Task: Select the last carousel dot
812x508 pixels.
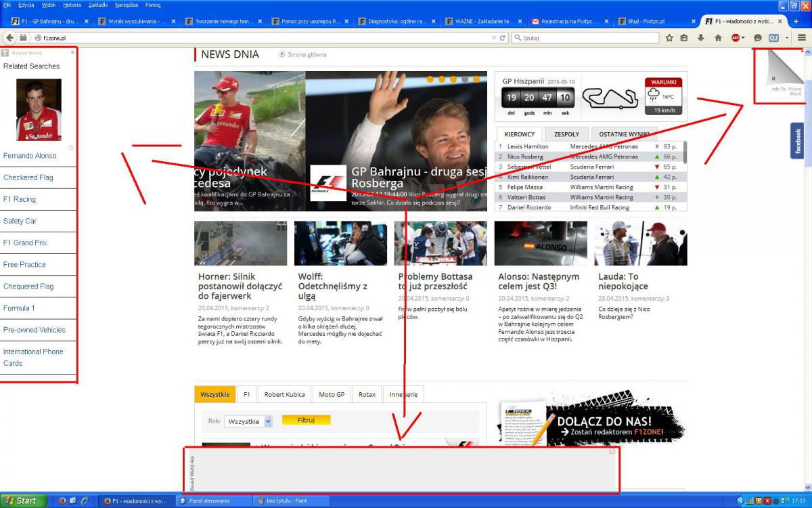Action: click(x=476, y=79)
